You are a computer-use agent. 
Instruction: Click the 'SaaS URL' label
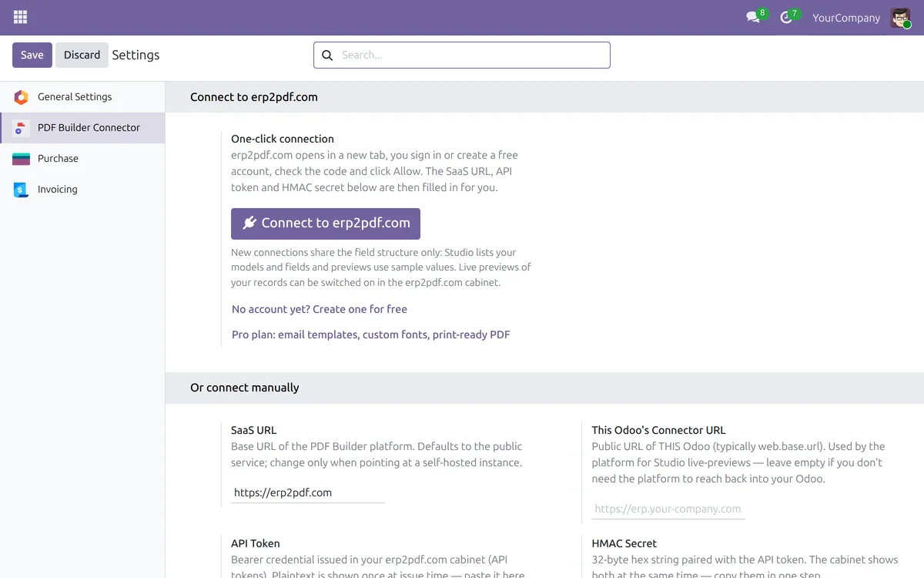253,430
